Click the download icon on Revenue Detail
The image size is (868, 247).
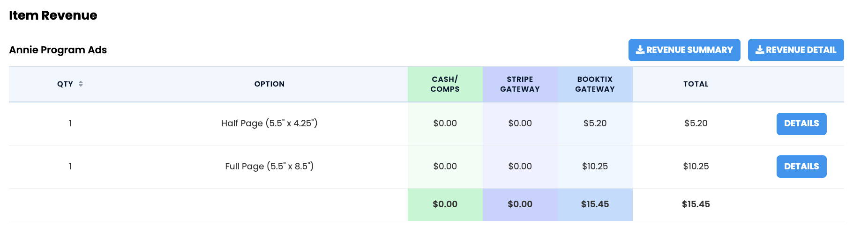(760, 50)
